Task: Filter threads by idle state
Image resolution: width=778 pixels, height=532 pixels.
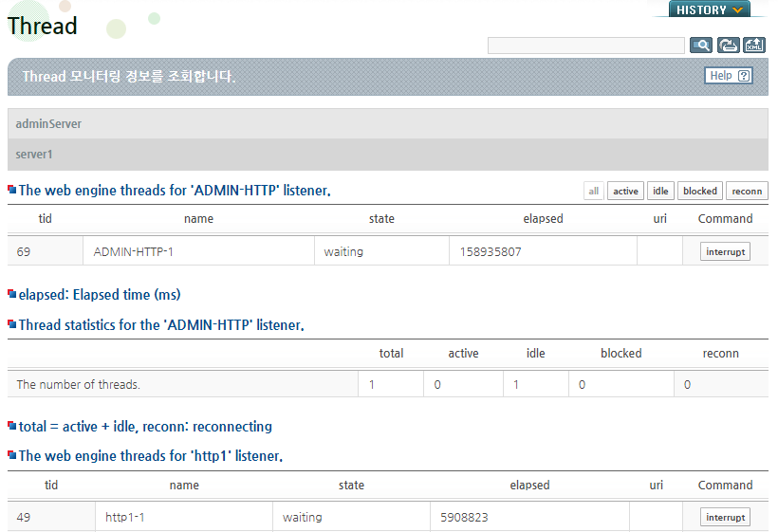Action: [660, 191]
